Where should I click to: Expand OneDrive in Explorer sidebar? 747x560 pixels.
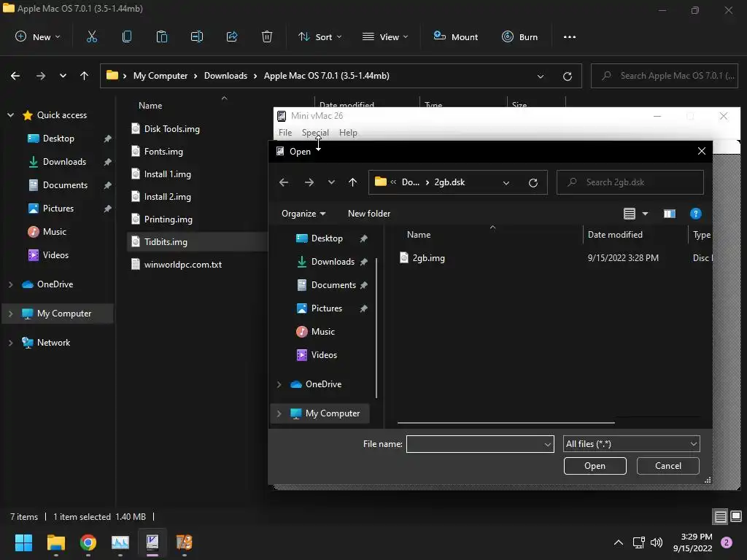pyautogui.click(x=10, y=284)
